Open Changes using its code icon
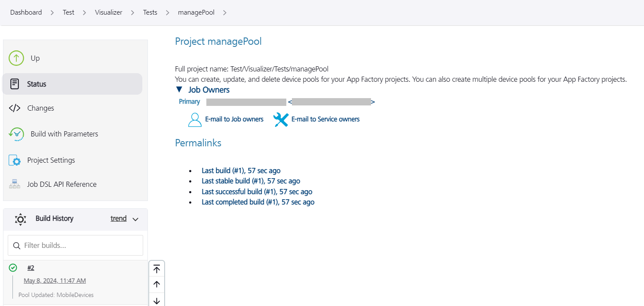The height and width of the screenshot is (306, 644). [x=15, y=108]
